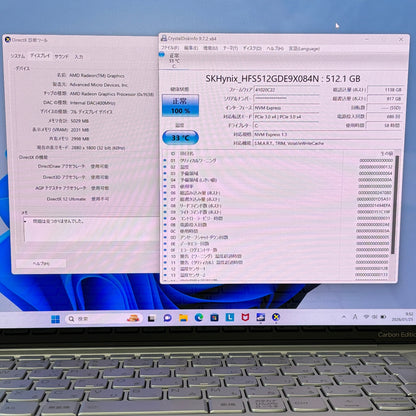Viewport: 416px width, 416px height.
Task: Open the chat icon on the taskbar
Action: (167, 318)
